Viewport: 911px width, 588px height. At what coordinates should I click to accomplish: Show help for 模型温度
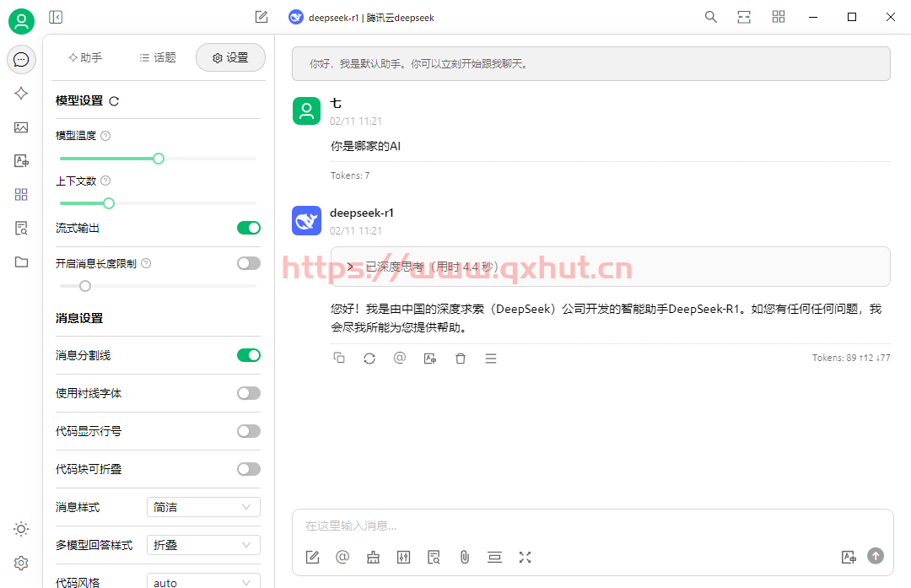[x=105, y=136]
